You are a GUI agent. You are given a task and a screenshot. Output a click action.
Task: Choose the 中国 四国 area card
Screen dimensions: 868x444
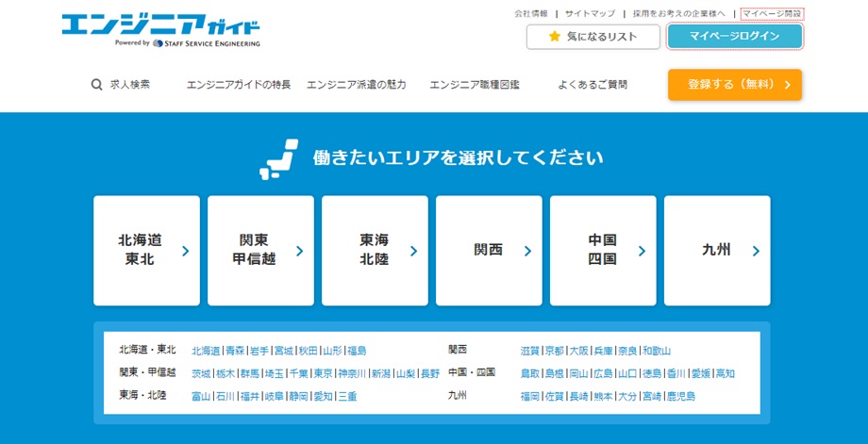point(603,251)
